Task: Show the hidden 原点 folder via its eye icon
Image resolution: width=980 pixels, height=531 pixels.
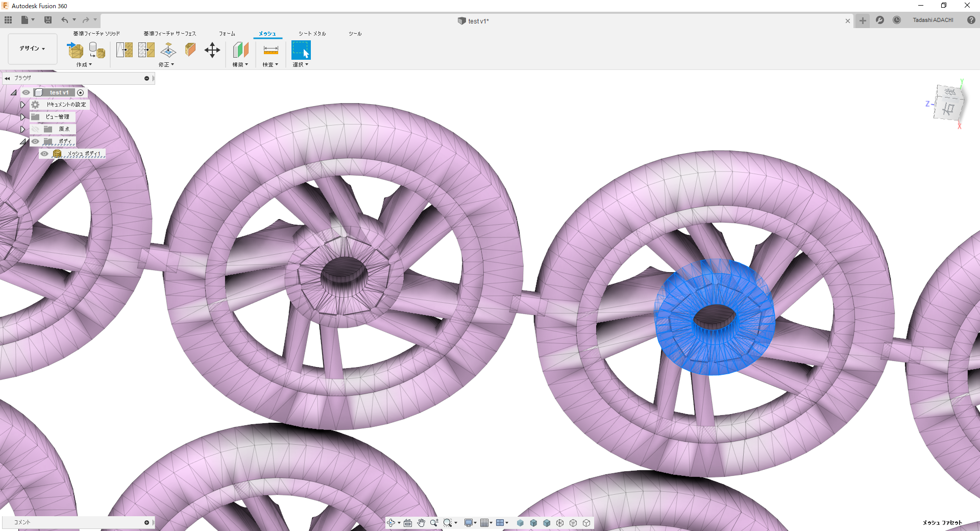Action: pyautogui.click(x=35, y=129)
